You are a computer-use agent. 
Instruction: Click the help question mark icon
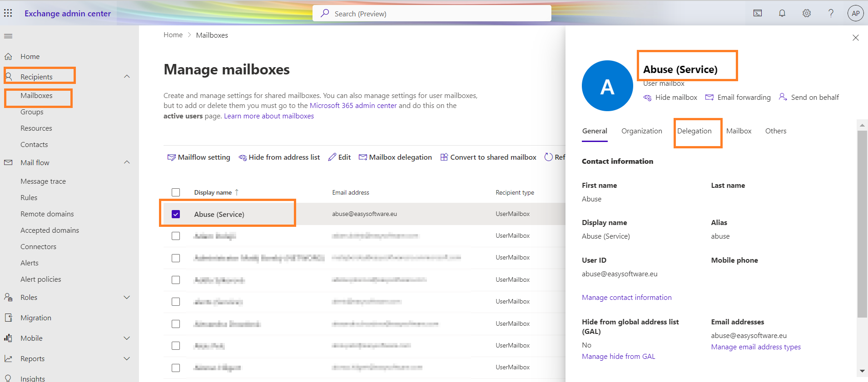point(831,13)
